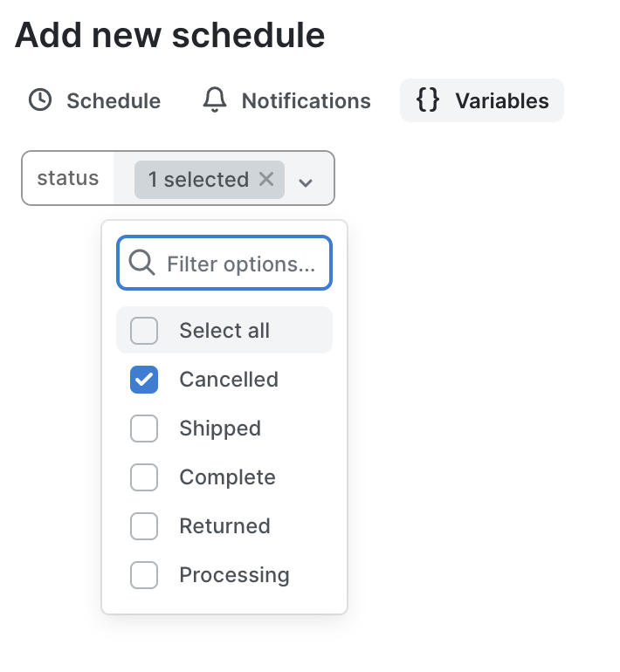Image resolution: width=620 pixels, height=672 pixels.
Task: Click the magnifier icon in filter box
Action: (x=141, y=263)
